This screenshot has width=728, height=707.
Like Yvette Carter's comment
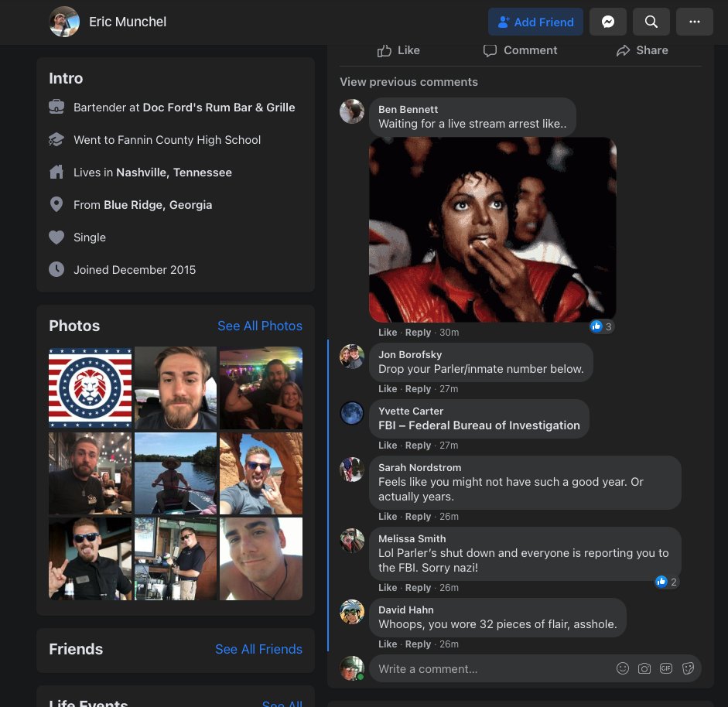(388, 446)
